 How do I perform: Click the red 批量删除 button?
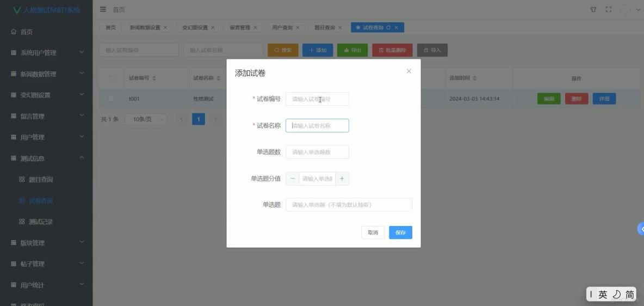[x=392, y=50]
